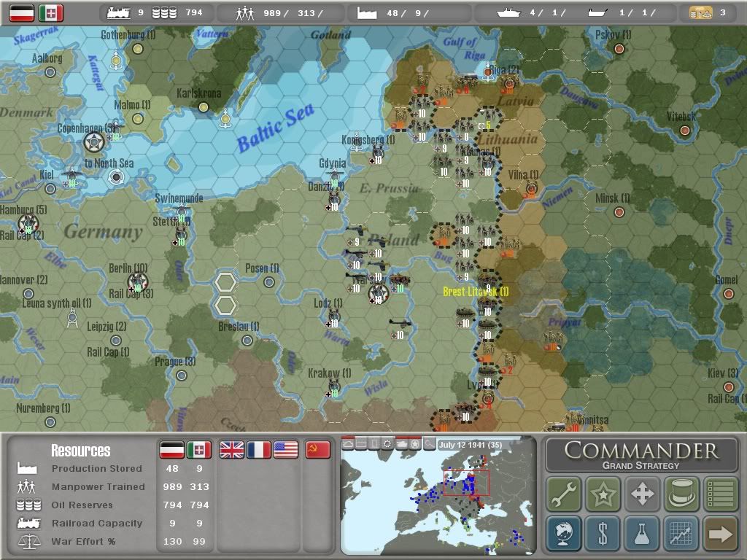The image size is (747, 560).
Task: Select the Gomel city marker
Action: 729,294
